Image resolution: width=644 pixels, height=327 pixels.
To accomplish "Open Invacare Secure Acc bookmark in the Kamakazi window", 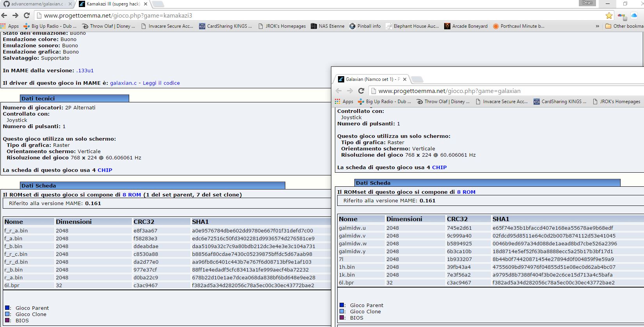I will pyautogui.click(x=167, y=26).
